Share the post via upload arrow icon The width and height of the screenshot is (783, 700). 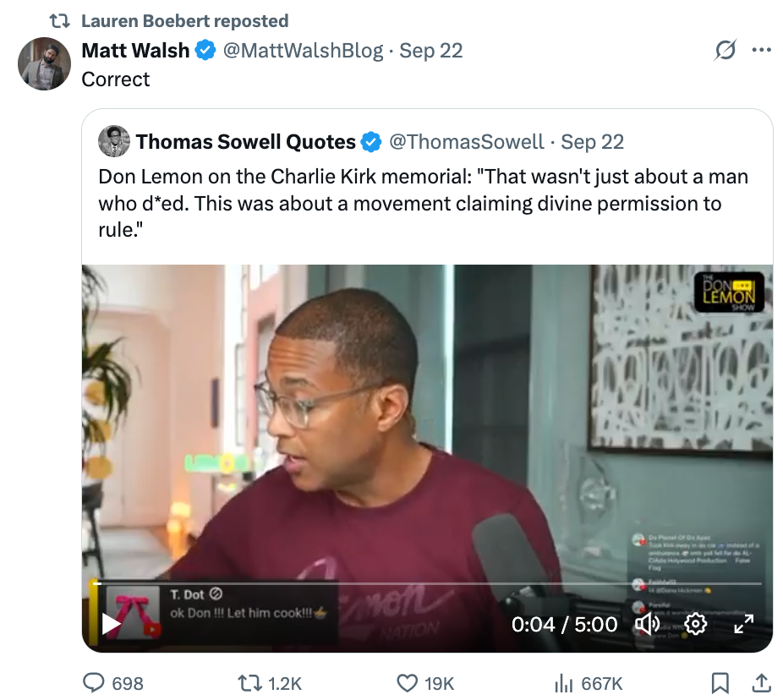pos(760,682)
